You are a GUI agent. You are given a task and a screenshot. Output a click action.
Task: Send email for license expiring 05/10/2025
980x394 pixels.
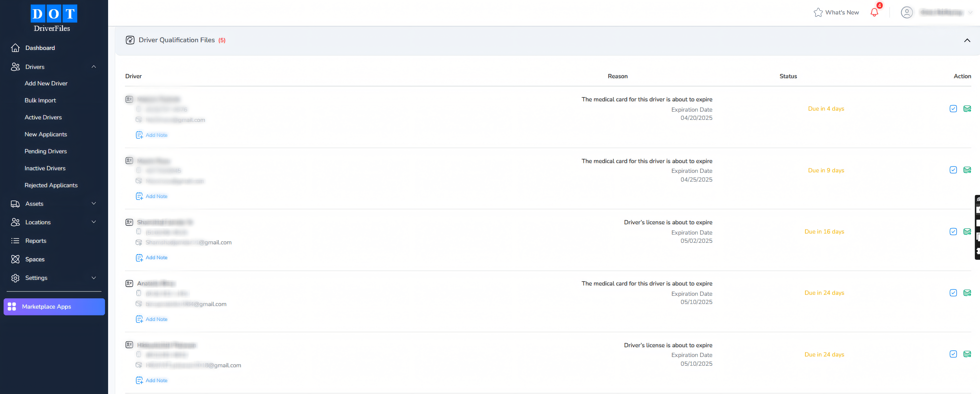click(967, 354)
